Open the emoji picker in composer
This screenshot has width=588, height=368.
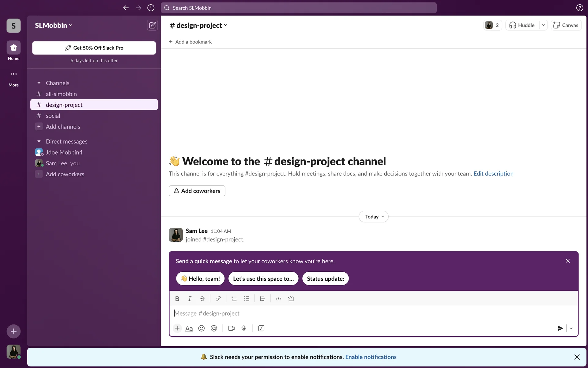click(201, 328)
